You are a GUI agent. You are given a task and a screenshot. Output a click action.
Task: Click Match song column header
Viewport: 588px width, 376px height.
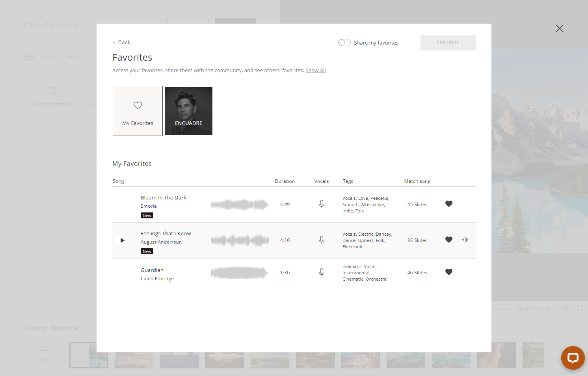[417, 181]
